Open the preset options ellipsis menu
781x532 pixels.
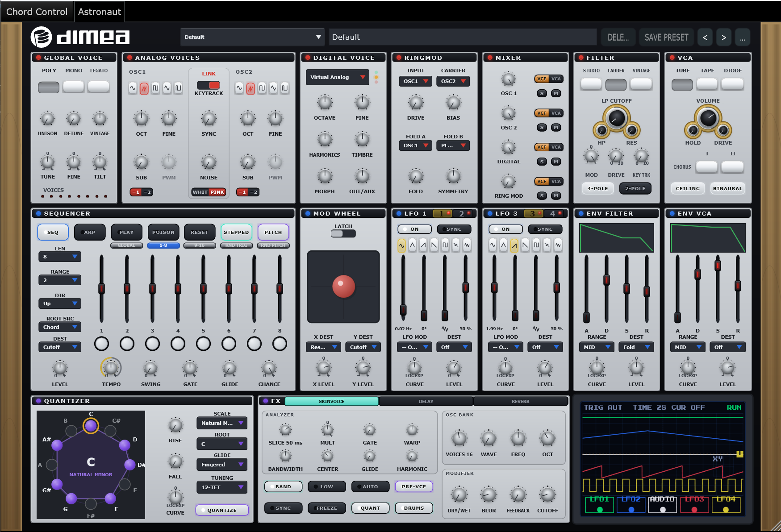pyautogui.click(x=742, y=37)
